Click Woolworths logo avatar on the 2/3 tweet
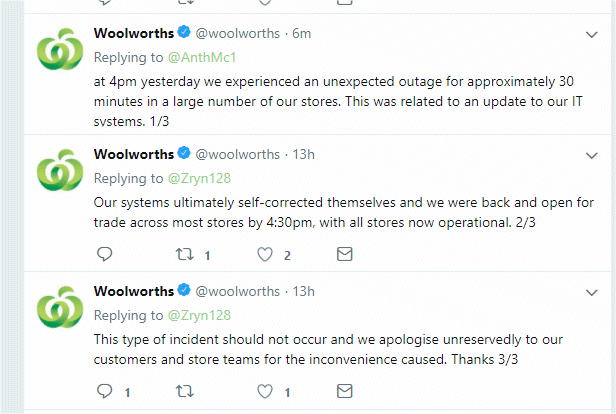Screen dimensions: 616x414 (x=59, y=169)
